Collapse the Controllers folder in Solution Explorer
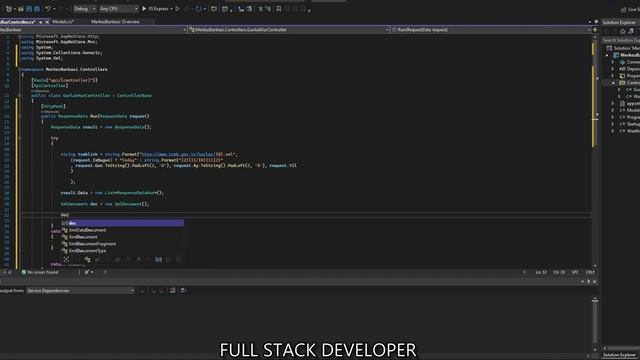Screen dimensions: 640x360 pyautogui.click(x=613, y=83)
